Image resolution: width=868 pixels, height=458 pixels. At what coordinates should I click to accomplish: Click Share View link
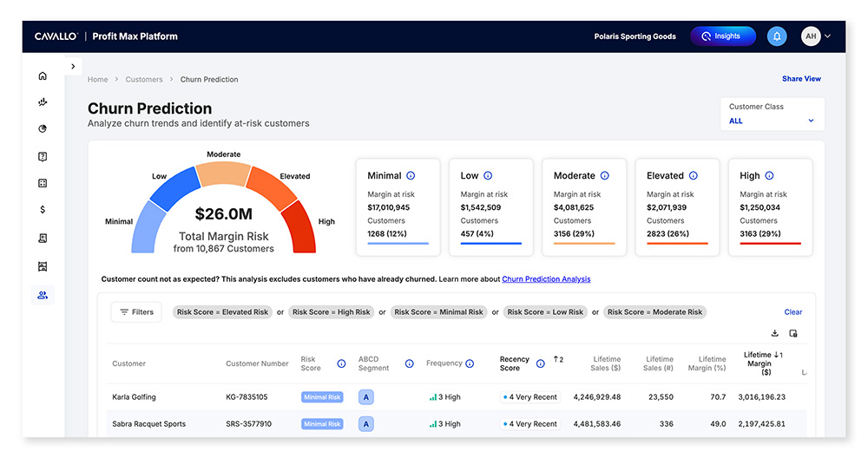tap(801, 79)
